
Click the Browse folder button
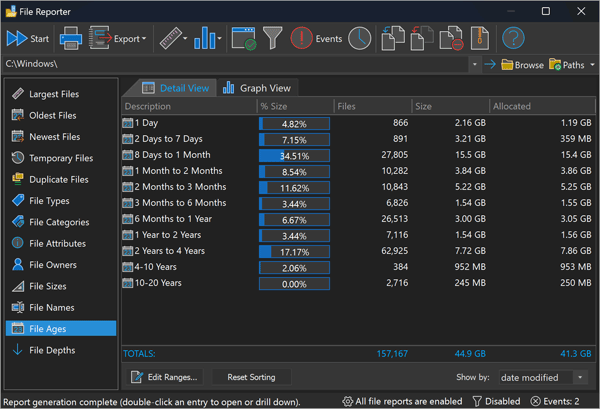pos(522,65)
